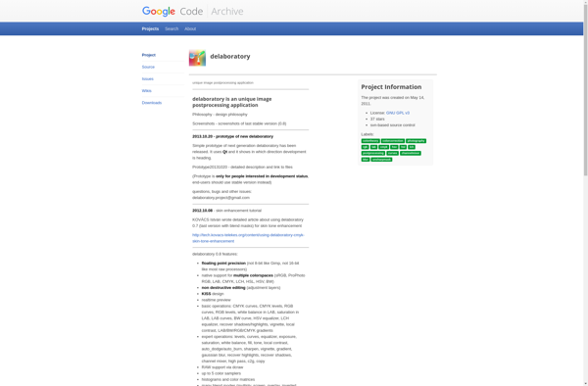Viewport: 588px width, 386px height.
Task: Click the 'Screenshots - screenshots of last stable version' line
Action: 239,123
